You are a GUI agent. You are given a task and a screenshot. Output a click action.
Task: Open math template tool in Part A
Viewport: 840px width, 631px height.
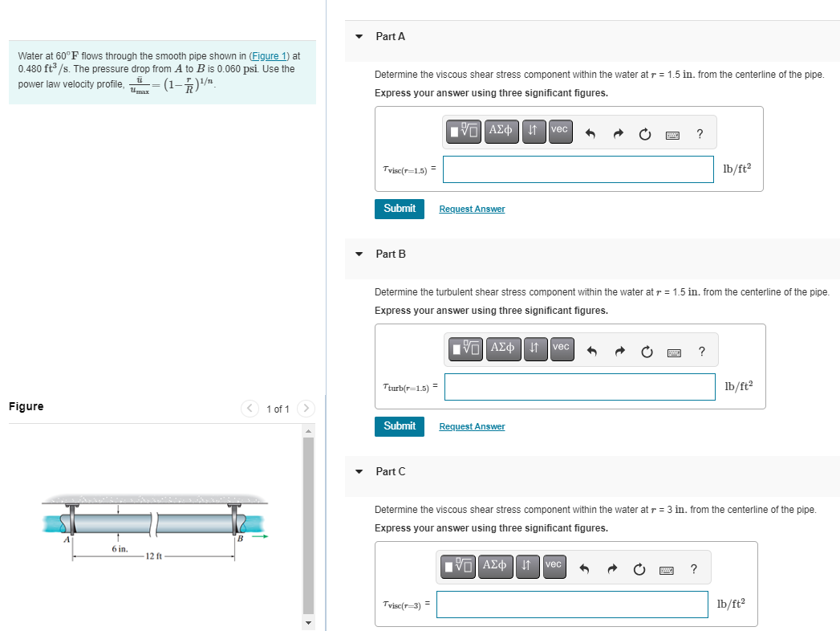(464, 132)
